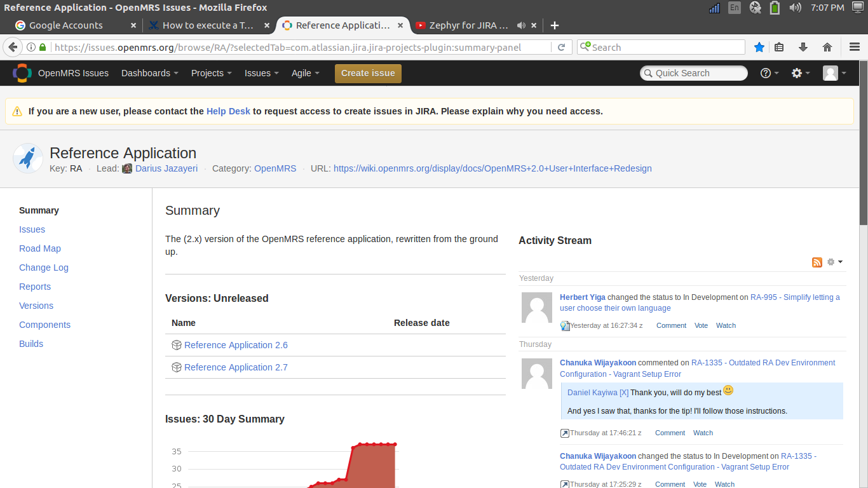
Task: Open the Agile dropdown menu
Action: pos(305,73)
